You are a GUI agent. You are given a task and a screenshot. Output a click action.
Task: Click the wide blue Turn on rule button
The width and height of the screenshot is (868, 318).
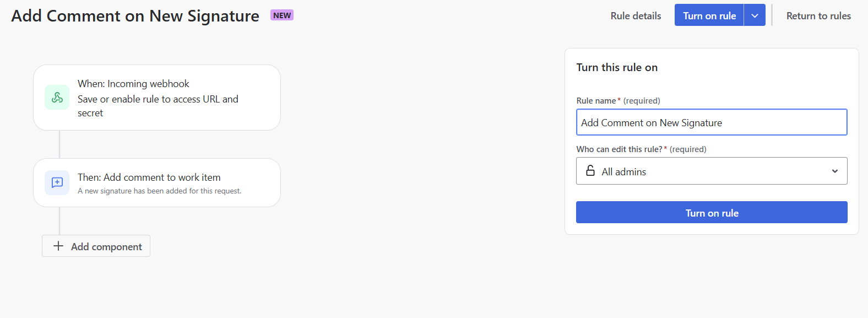point(712,213)
